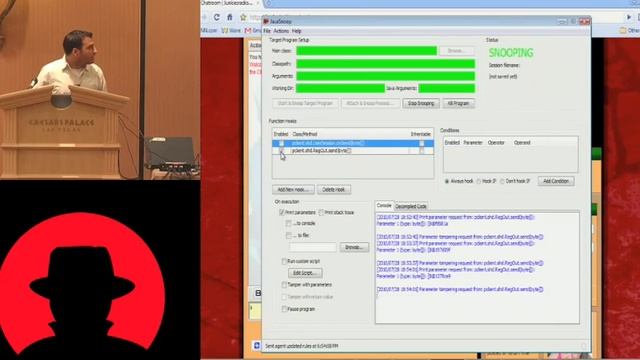Screen dimensions: 640x360
Task: Open the Actions menu
Action: pyautogui.click(x=281, y=31)
